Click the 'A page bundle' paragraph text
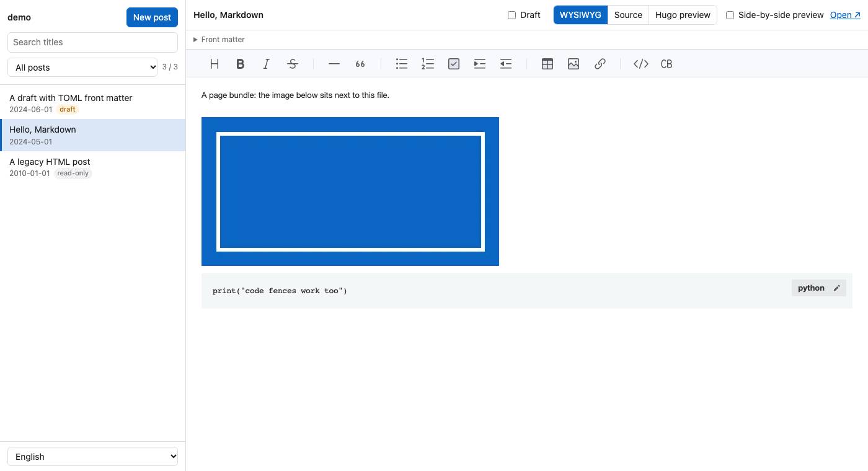This screenshot has height=471, width=868. (x=295, y=95)
